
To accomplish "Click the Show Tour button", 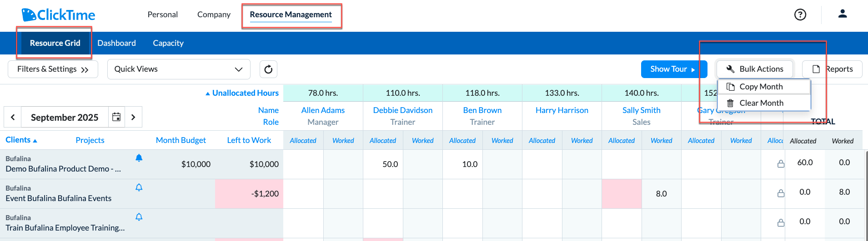I will (674, 69).
